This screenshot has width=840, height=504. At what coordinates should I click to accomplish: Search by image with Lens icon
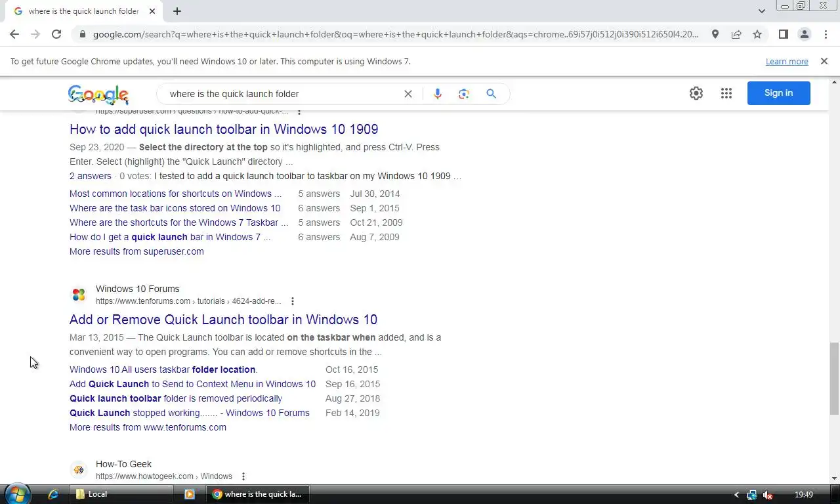(464, 94)
